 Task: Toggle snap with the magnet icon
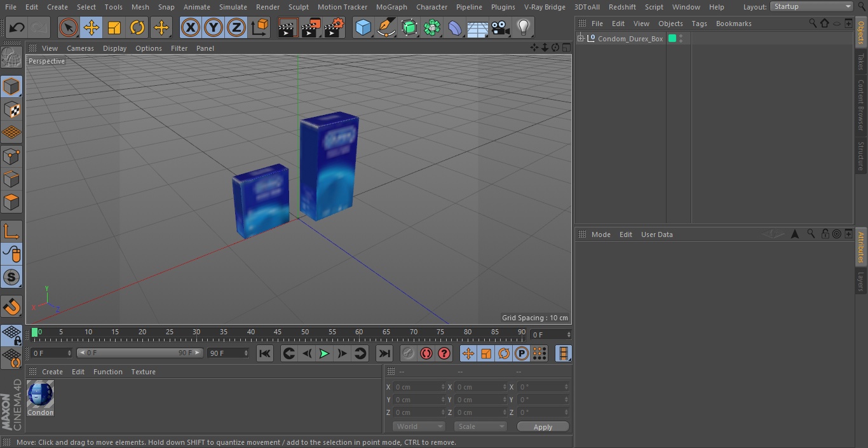point(11,307)
